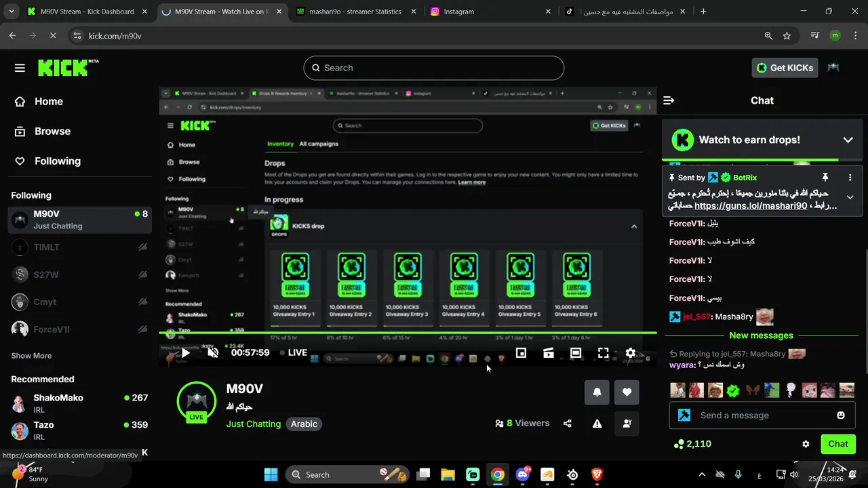Open Browse in the sidebar
Viewport: 868px width, 488px height.
point(52,131)
